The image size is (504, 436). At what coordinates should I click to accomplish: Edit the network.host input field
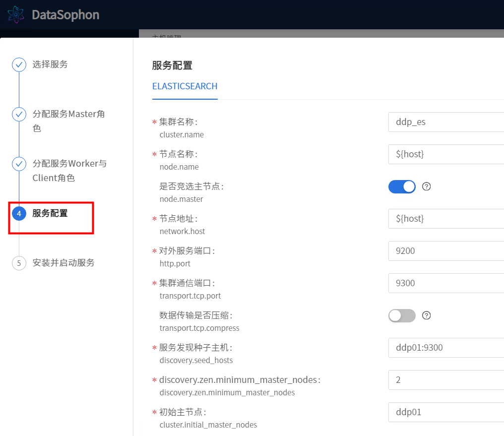click(x=446, y=219)
